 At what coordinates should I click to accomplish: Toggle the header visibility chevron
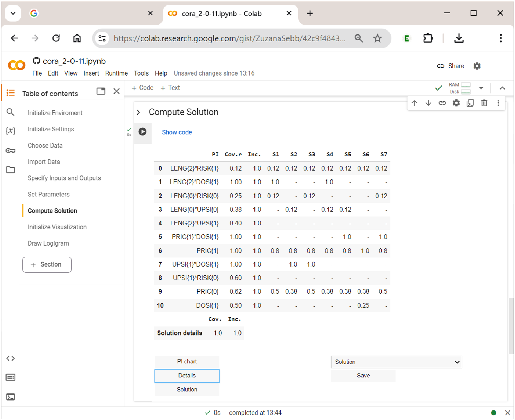tap(502, 88)
